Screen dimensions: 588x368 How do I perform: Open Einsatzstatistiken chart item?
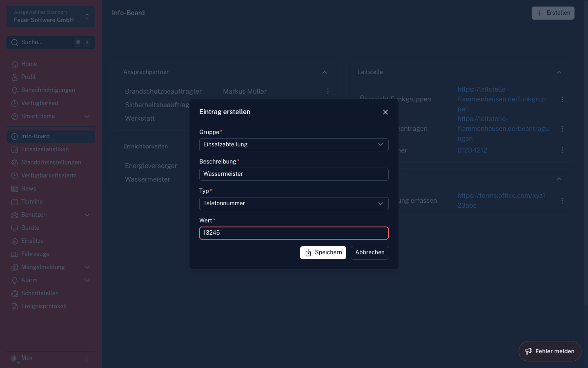[x=51, y=149]
